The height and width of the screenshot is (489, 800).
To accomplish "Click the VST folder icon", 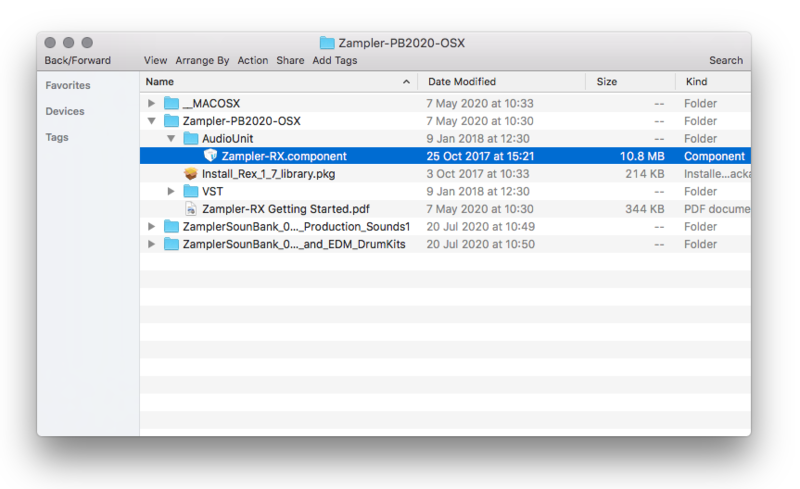I will tap(191, 191).
